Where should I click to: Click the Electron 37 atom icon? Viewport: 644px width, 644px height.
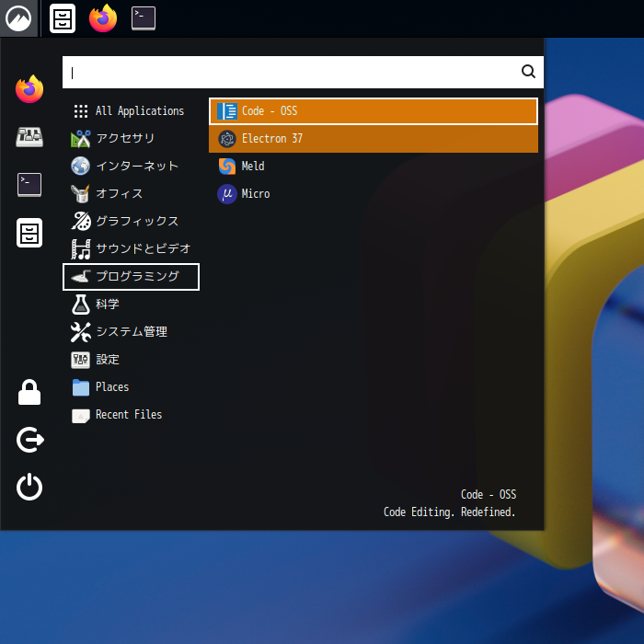coord(227,139)
